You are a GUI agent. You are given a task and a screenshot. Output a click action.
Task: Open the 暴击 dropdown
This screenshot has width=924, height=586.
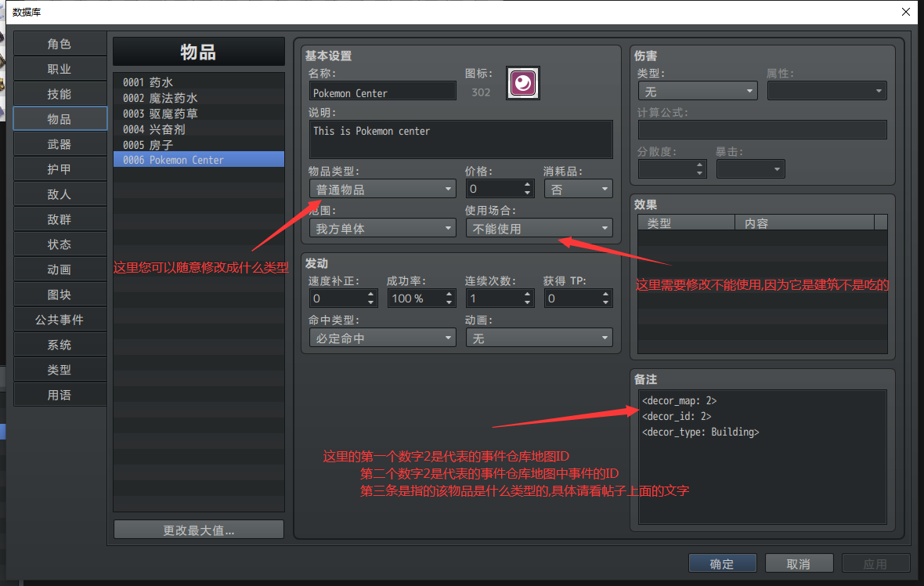pyautogui.click(x=750, y=170)
